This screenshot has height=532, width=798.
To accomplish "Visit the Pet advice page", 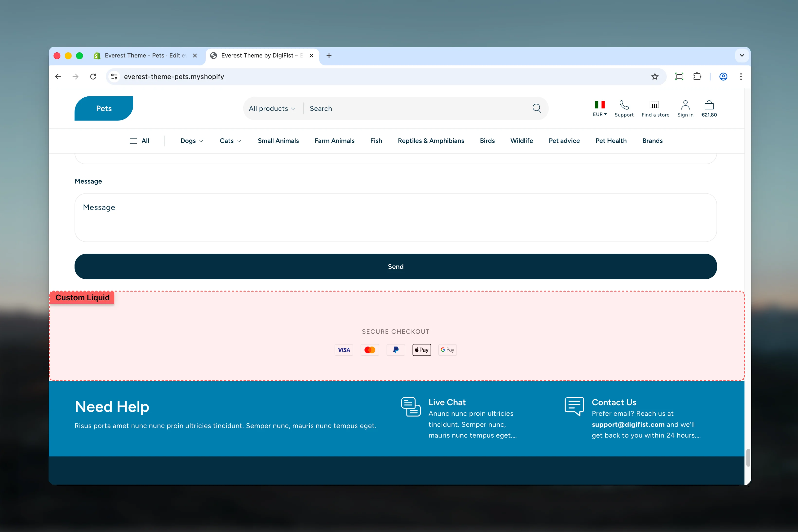I will point(564,141).
